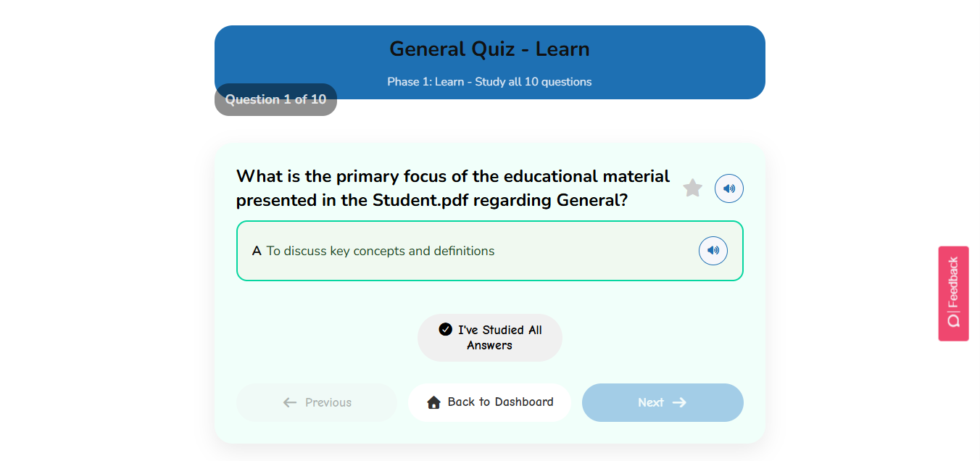
Task: Return to the dashboard
Action: click(489, 402)
